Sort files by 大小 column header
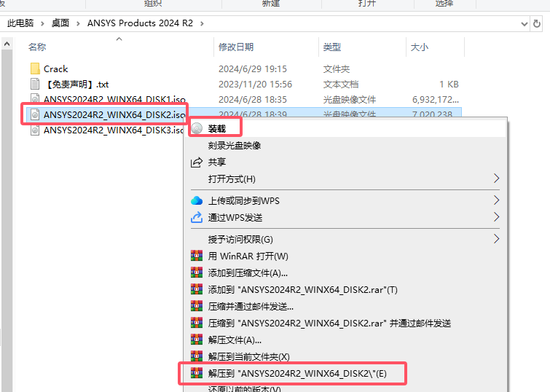Viewport: 550px width, 392px height. click(420, 47)
